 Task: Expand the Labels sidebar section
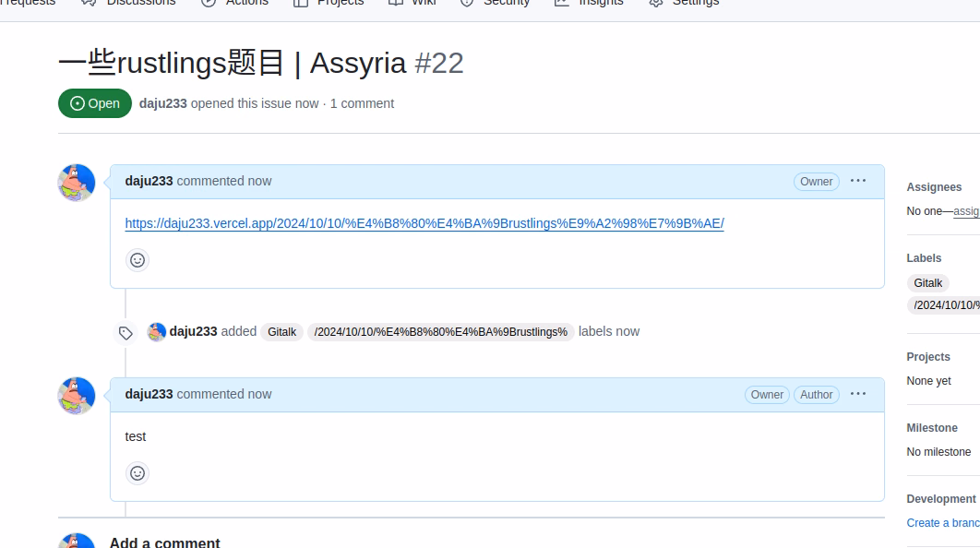[x=924, y=258]
